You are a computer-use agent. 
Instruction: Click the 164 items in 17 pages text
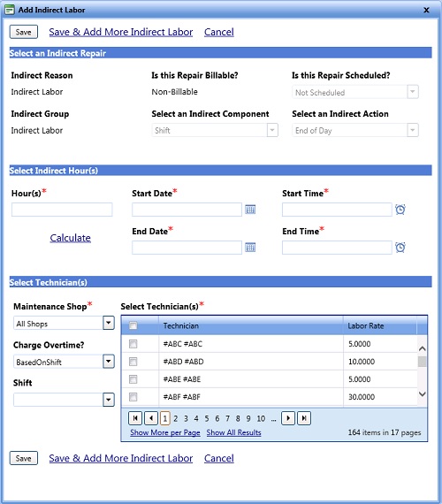pos(385,432)
